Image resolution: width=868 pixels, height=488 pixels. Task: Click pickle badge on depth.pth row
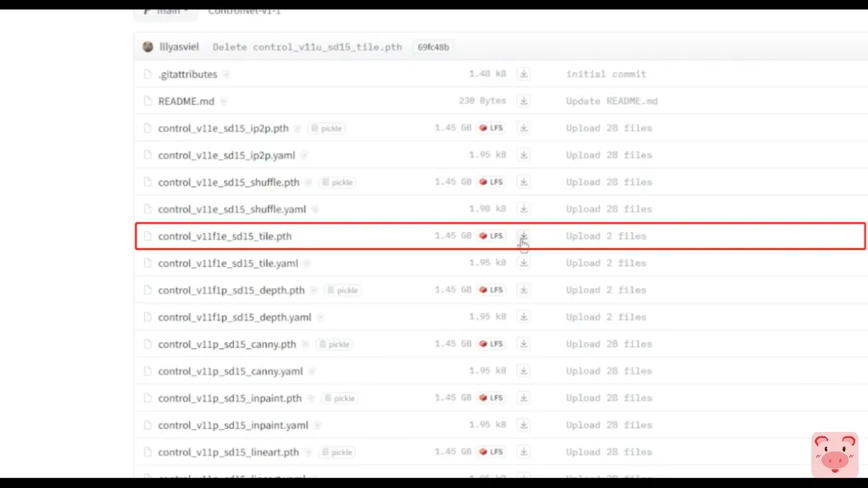(x=342, y=291)
